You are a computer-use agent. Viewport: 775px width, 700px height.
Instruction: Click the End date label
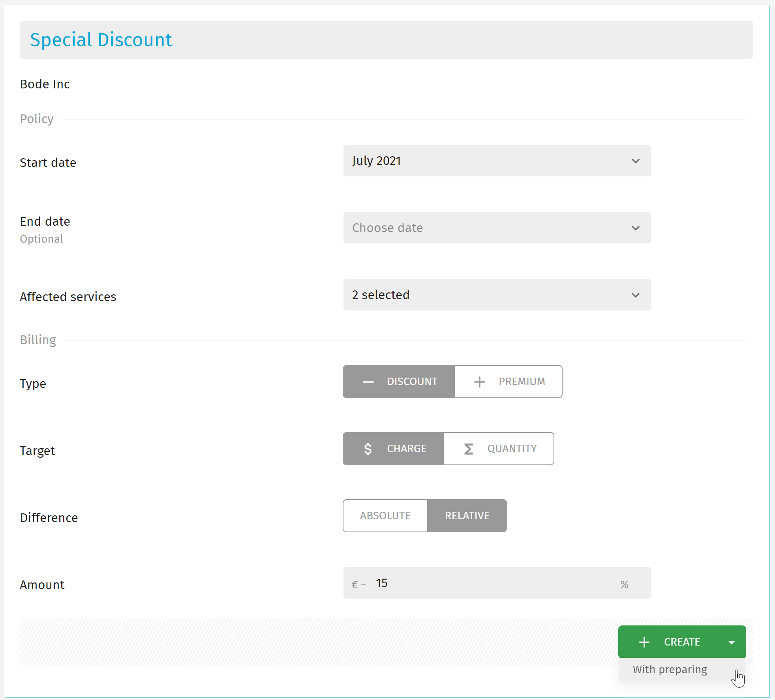coord(45,221)
